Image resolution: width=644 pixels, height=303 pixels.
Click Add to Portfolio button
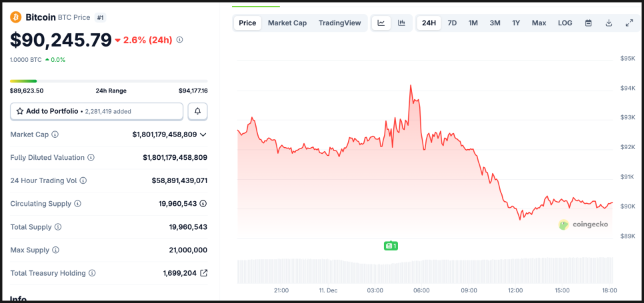point(97,111)
